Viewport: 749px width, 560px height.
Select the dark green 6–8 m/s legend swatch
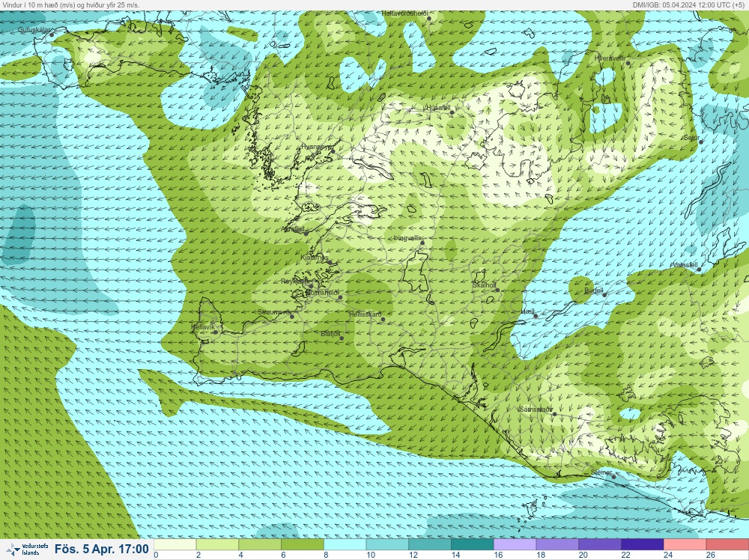[303, 545]
